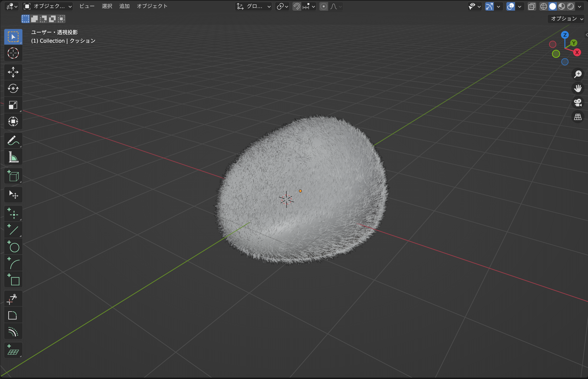This screenshot has width=588, height=379.
Task: Switch to solid shading
Action: coord(553,6)
